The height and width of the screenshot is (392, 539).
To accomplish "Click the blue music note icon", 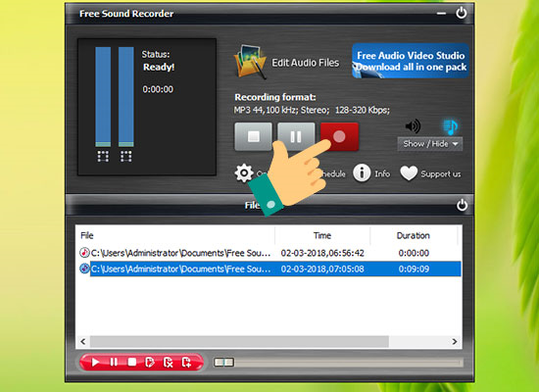I will [451, 126].
